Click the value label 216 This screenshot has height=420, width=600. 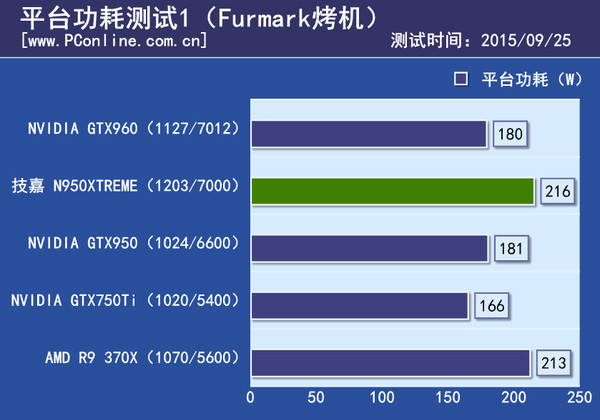pyautogui.click(x=558, y=191)
